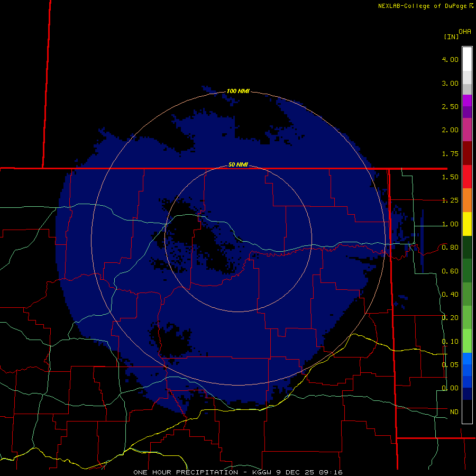
Task: Click the 1.75 legend value
Action: pos(450,153)
